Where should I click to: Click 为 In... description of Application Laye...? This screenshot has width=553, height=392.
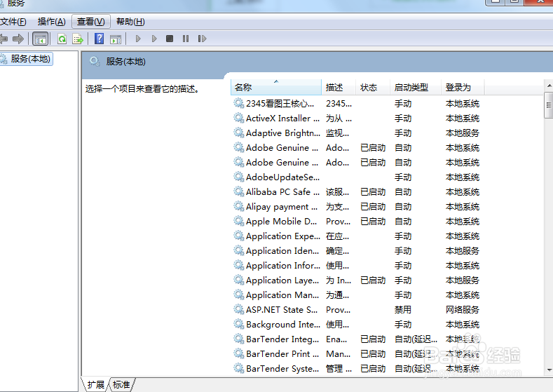[339, 281]
